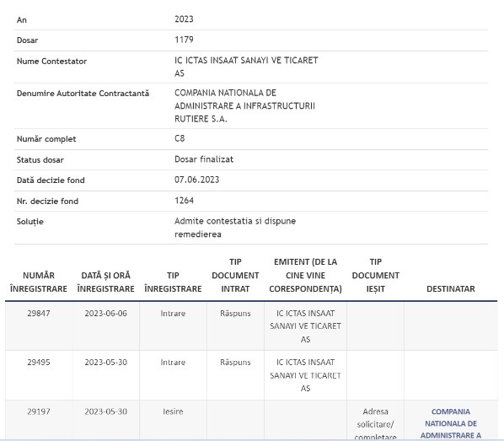
Task: Click the decision date 07.06.2023
Action: [x=196, y=180]
